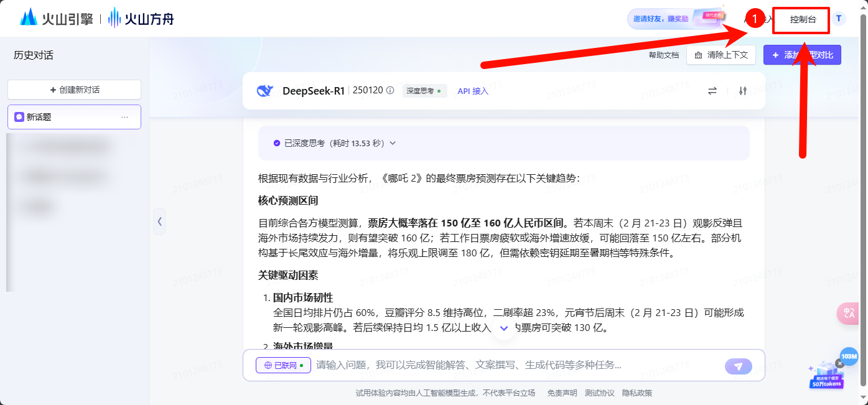The height and width of the screenshot is (405, 868).
Task: Click the 核心预测区间 heading
Action: point(288,200)
